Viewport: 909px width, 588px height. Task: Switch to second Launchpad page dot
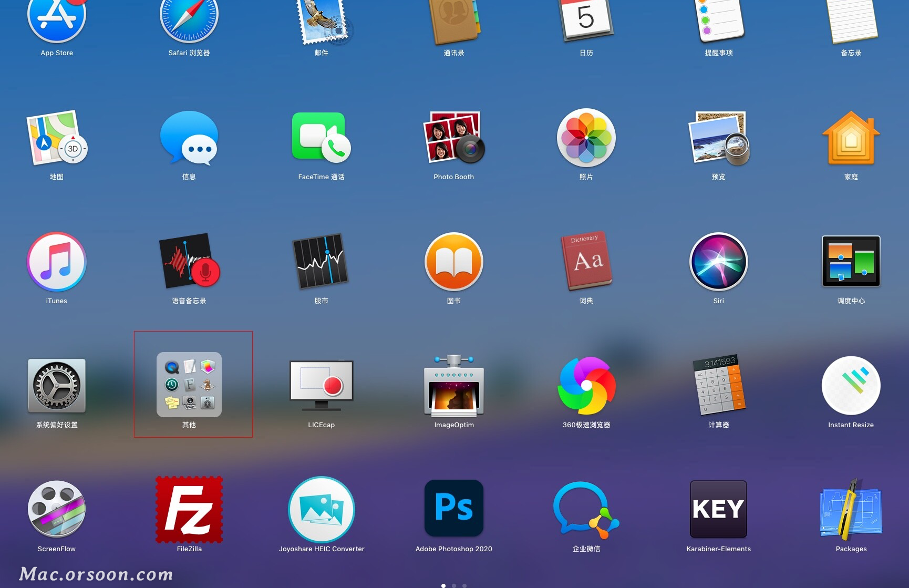tap(454, 585)
